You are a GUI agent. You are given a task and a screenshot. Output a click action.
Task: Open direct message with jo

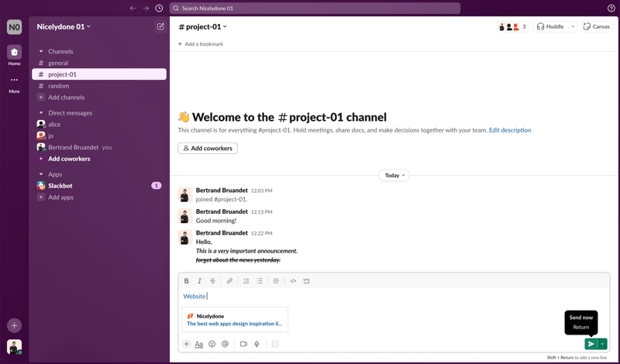point(99,136)
